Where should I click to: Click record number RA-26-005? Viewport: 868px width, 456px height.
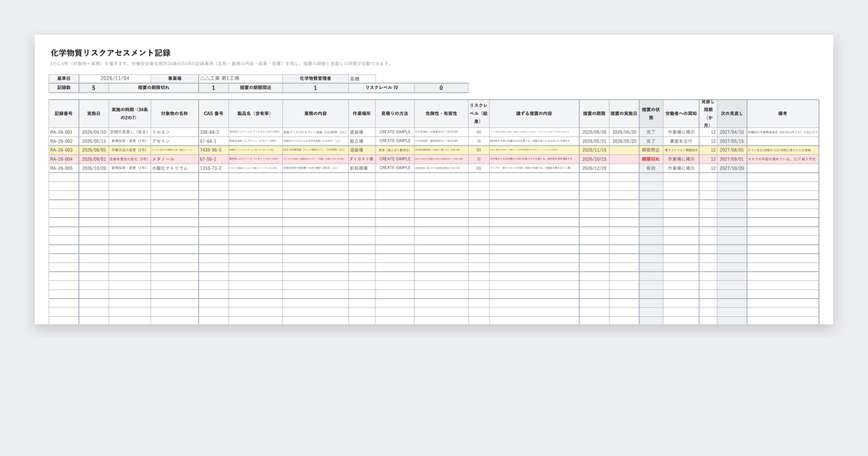point(64,168)
